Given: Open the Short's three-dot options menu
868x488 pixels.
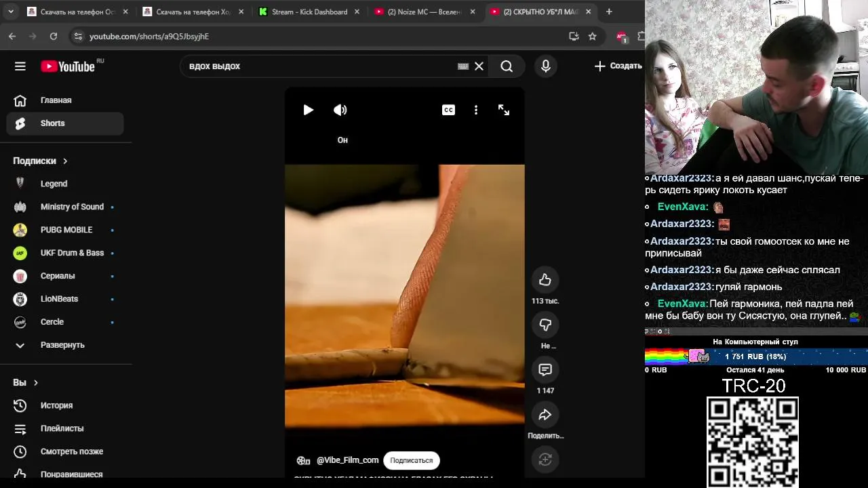Looking at the screenshot, I should click(x=476, y=110).
